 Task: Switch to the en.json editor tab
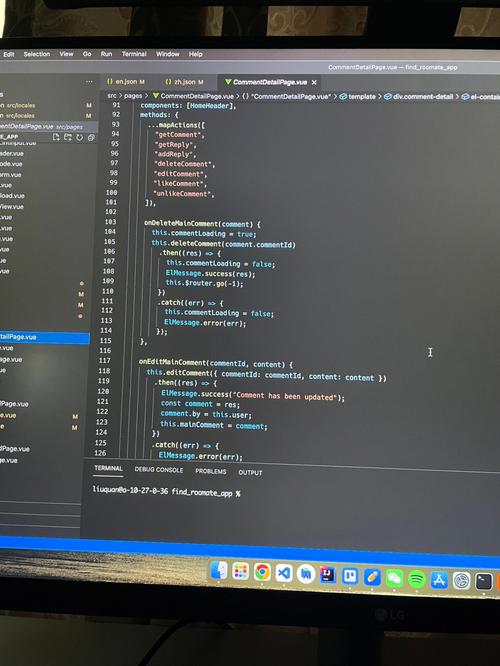click(126, 81)
